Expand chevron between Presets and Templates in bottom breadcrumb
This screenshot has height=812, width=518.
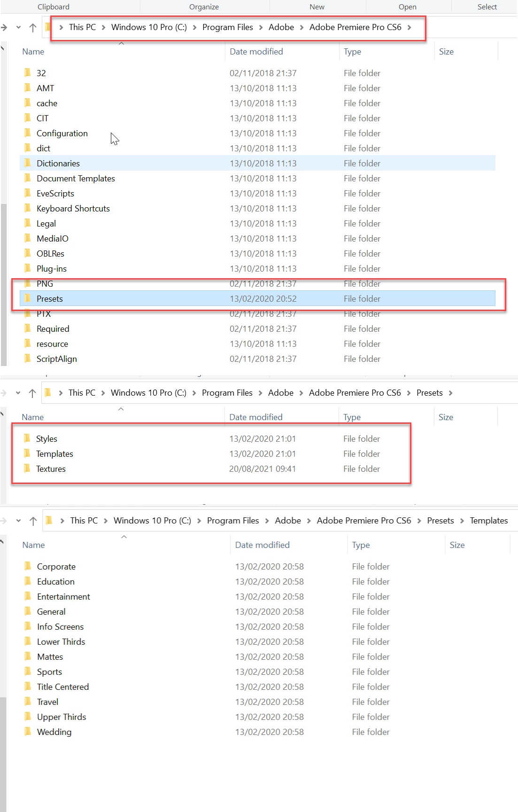point(462,521)
